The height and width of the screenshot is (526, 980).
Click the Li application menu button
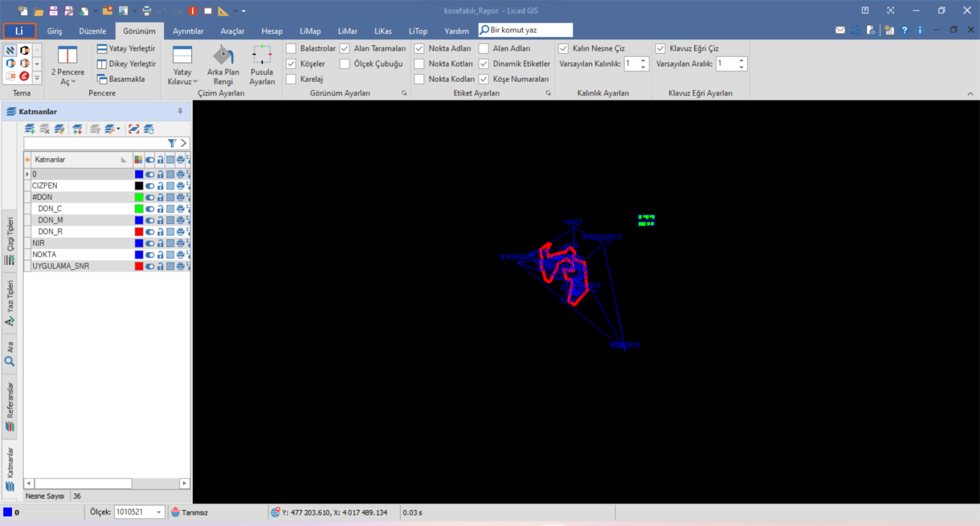19,31
